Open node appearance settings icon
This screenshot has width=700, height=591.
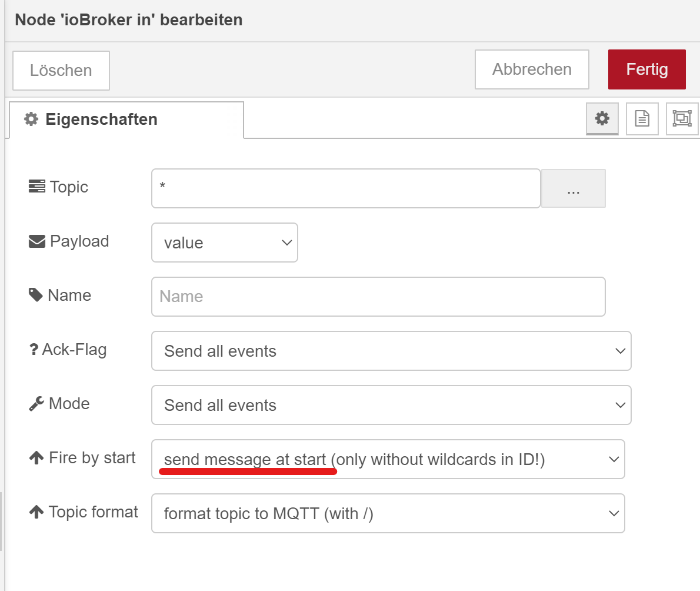682,118
